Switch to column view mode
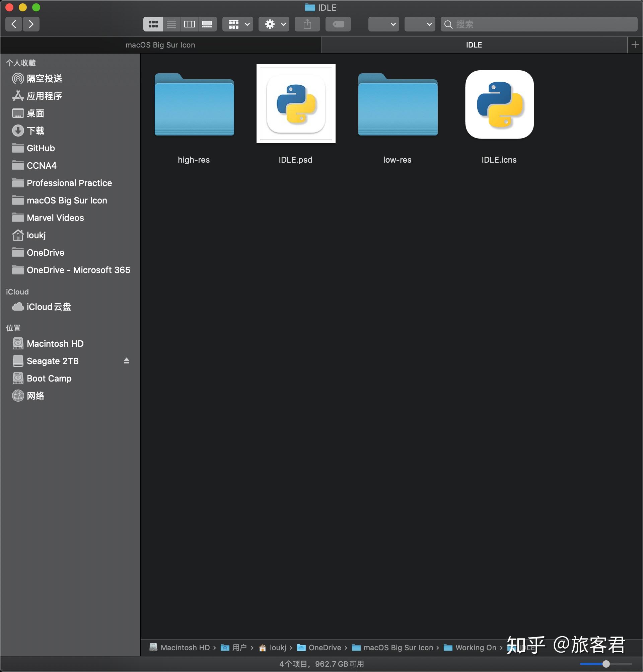This screenshot has width=643, height=672. [189, 24]
